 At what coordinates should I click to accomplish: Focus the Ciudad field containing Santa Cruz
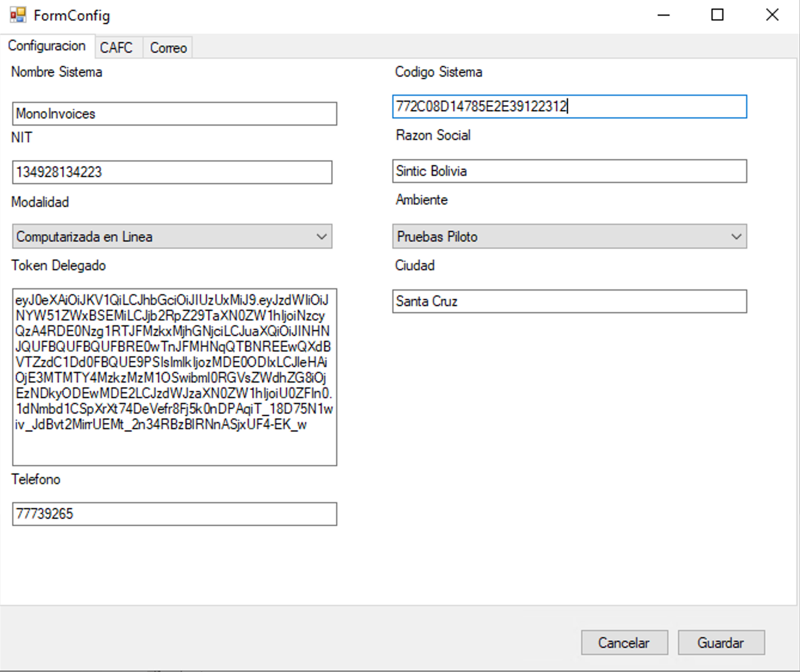pyautogui.click(x=569, y=301)
